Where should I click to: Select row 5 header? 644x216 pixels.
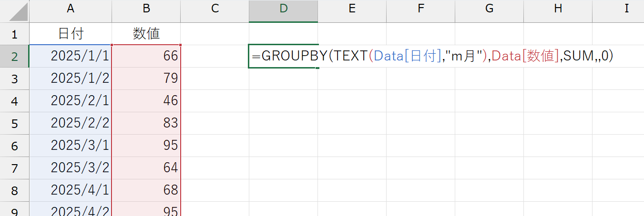pos(14,123)
